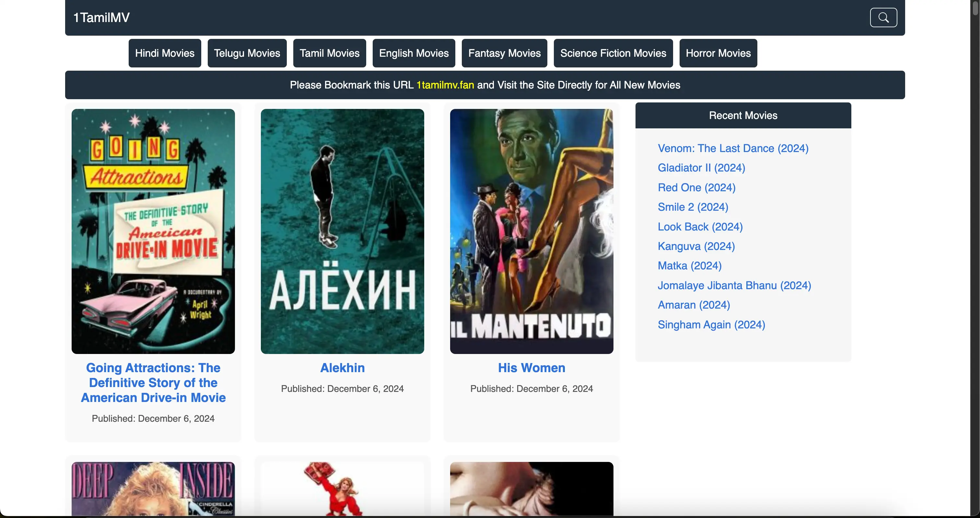Viewport: 980px width, 518px height.
Task: Open the Going Attractions poster thumbnail
Action: [153, 231]
